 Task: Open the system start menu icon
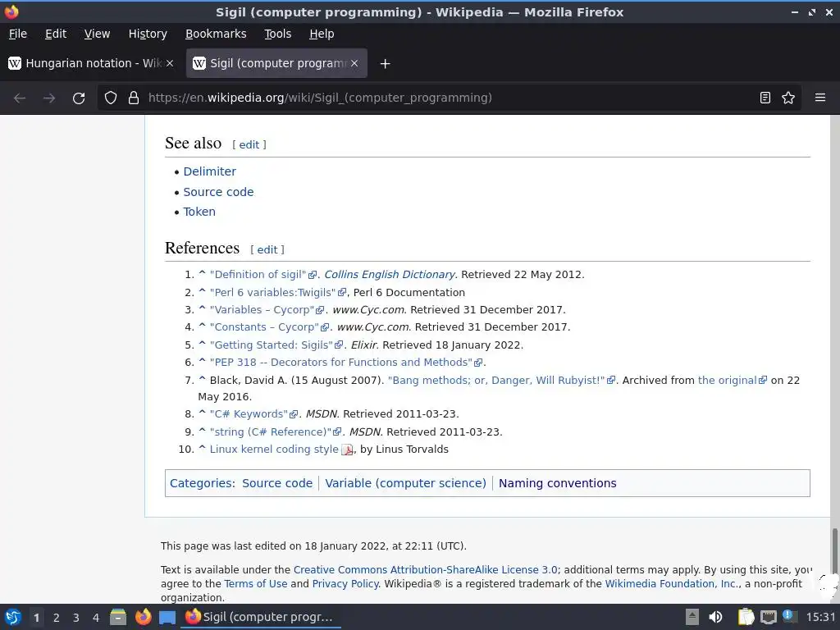[13, 617]
